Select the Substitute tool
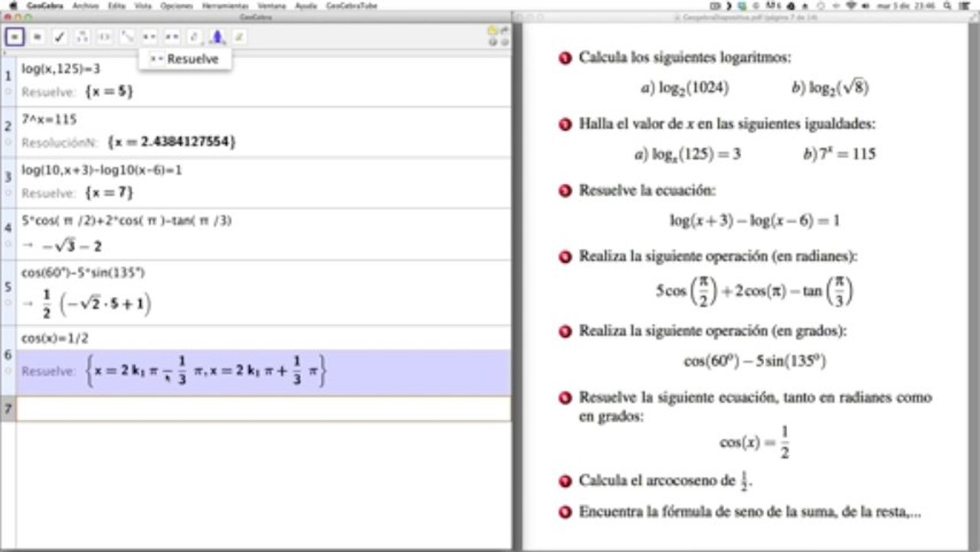 pyautogui.click(x=127, y=36)
